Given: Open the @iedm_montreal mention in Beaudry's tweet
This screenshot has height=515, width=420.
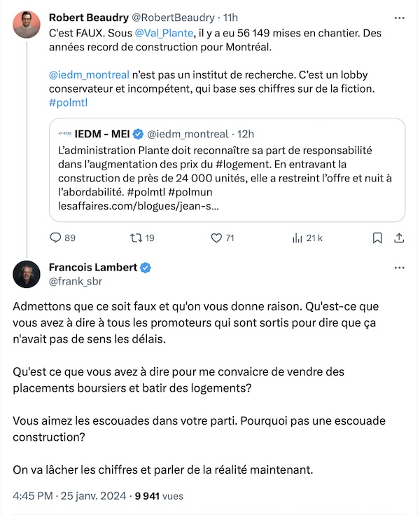Looking at the screenshot, I should (x=89, y=75).
